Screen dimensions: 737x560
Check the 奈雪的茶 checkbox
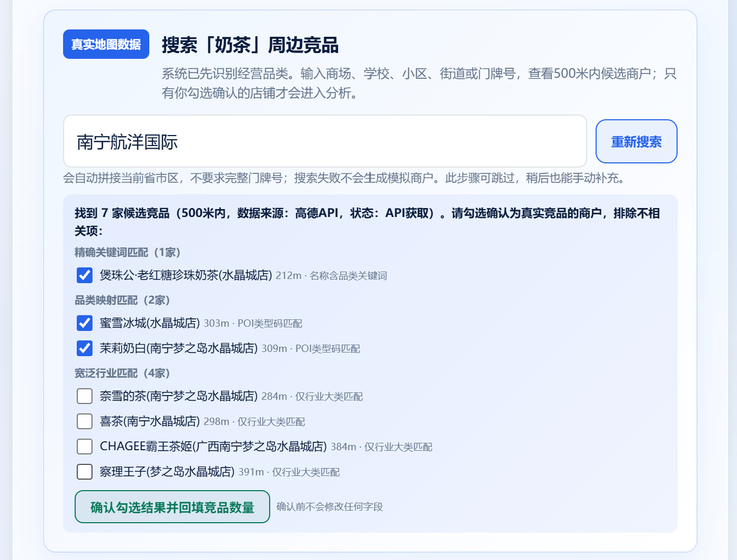pyautogui.click(x=85, y=396)
